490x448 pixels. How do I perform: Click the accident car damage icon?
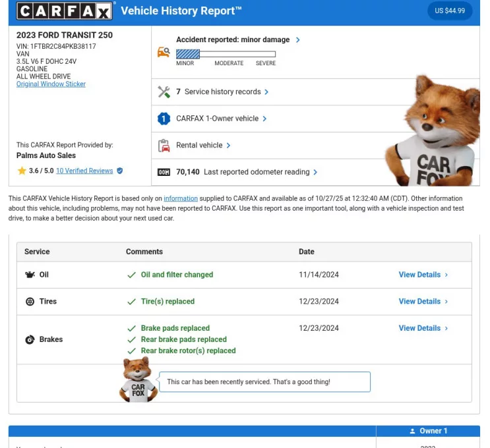coord(164,52)
